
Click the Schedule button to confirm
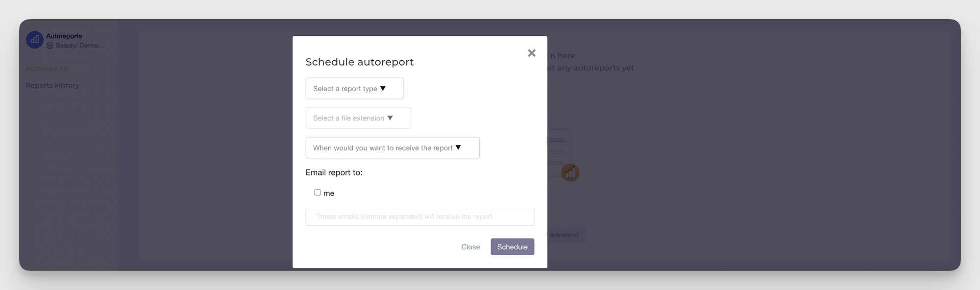(x=512, y=246)
